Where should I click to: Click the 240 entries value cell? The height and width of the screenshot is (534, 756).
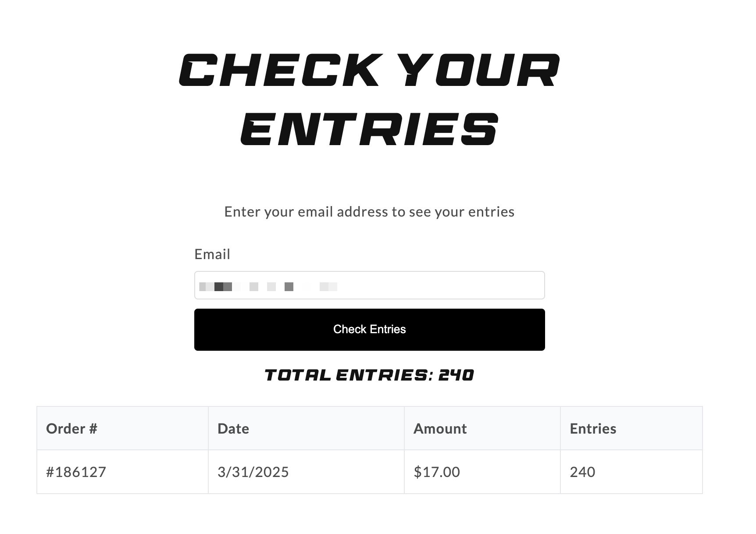point(582,472)
